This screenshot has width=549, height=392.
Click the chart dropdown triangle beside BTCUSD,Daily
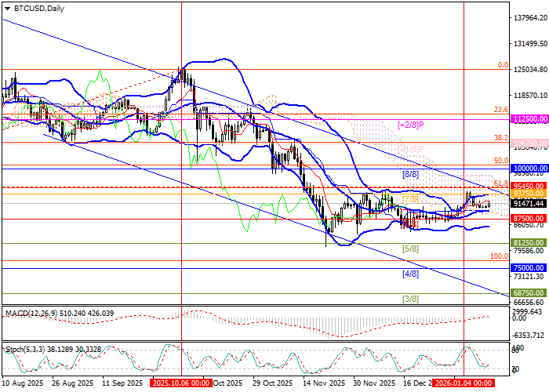[x=5, y=8]
